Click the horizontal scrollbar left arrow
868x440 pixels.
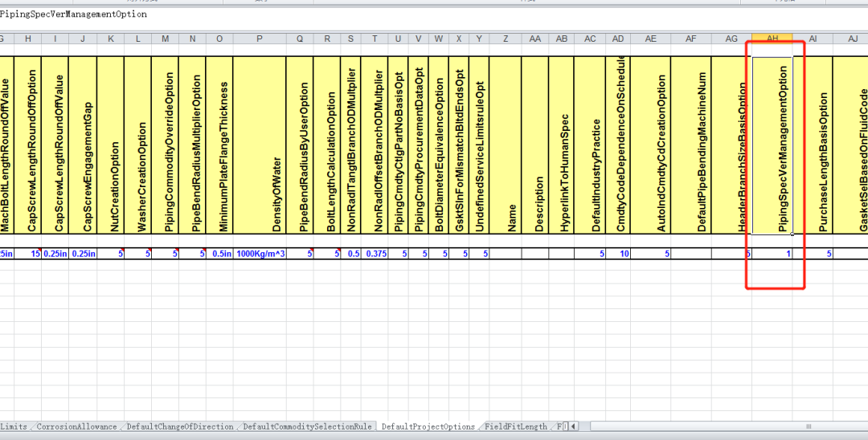[573, 426]
